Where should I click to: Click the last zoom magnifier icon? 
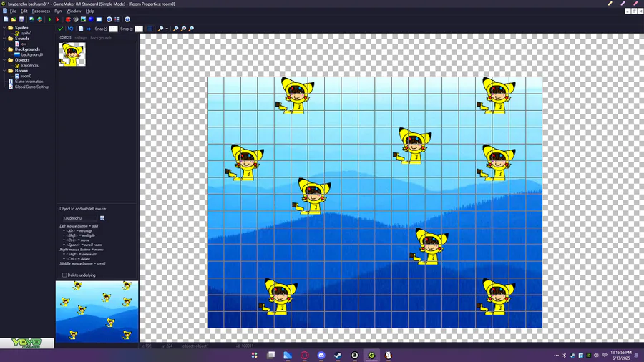pos(191,29)
